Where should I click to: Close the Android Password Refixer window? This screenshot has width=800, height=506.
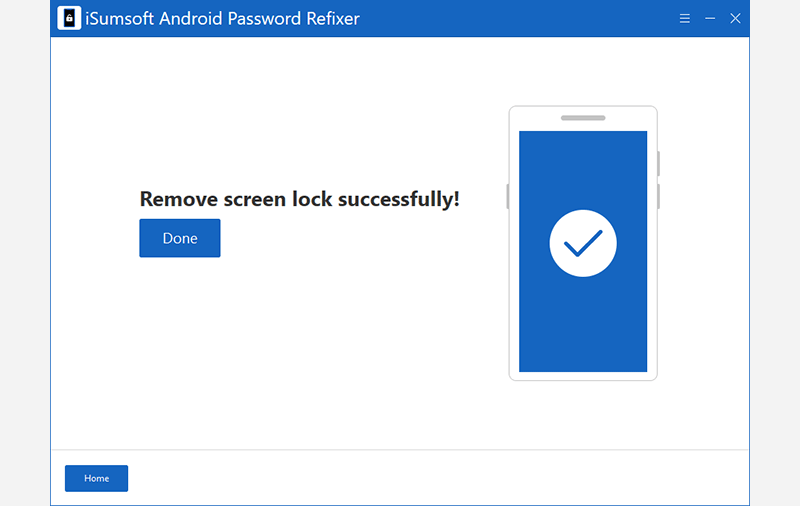tap(735, 18)
